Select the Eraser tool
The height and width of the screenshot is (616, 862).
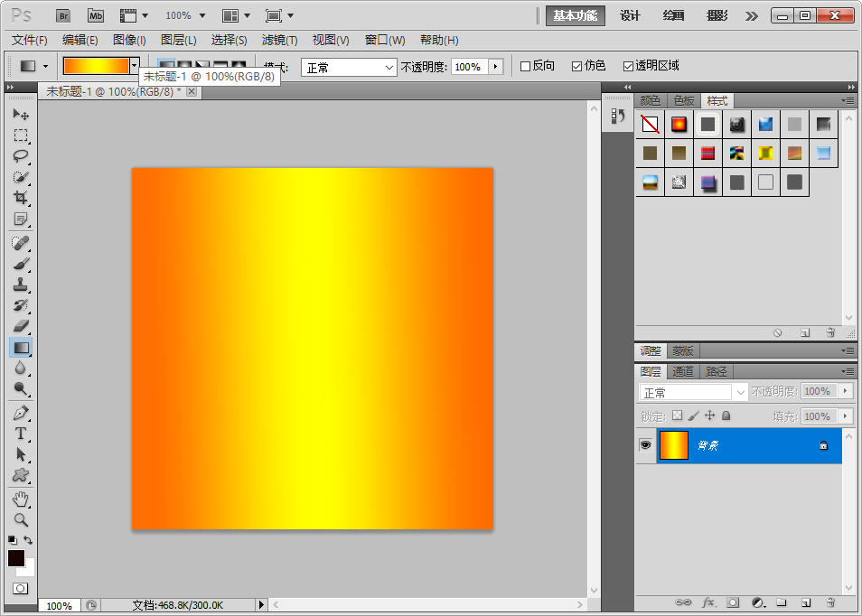click(21, 326)
